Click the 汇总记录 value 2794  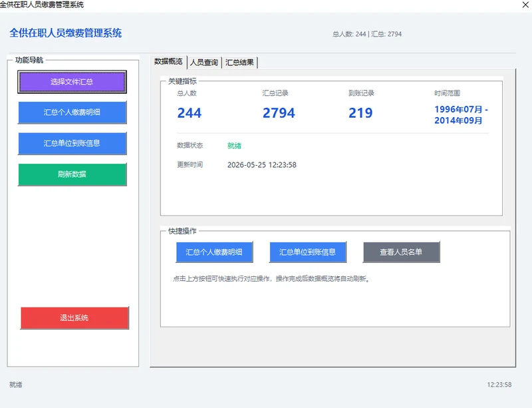point(279,112)
